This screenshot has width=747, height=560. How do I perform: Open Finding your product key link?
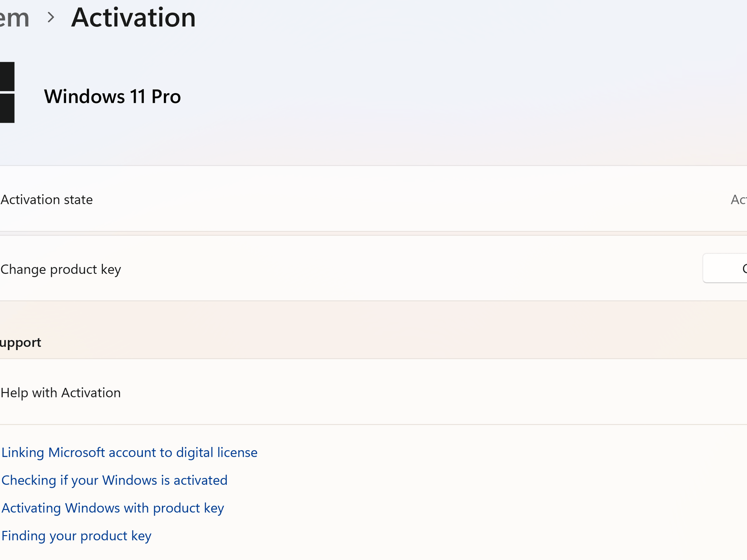click(76, 536)
